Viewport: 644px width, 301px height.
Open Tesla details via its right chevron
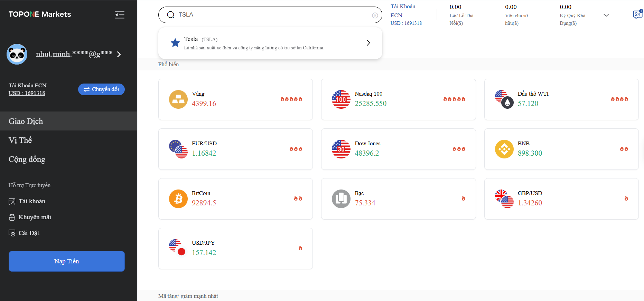click(368, 43)
